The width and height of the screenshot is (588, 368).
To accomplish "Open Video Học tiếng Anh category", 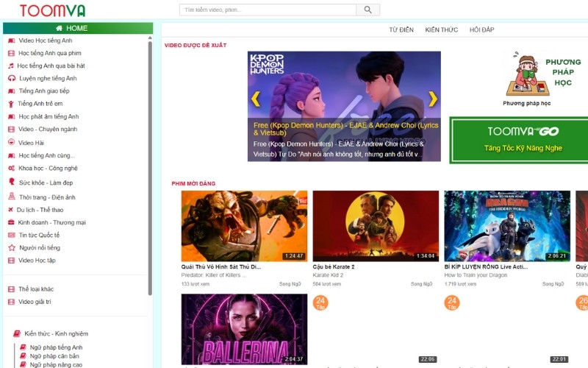I will 46,40.
